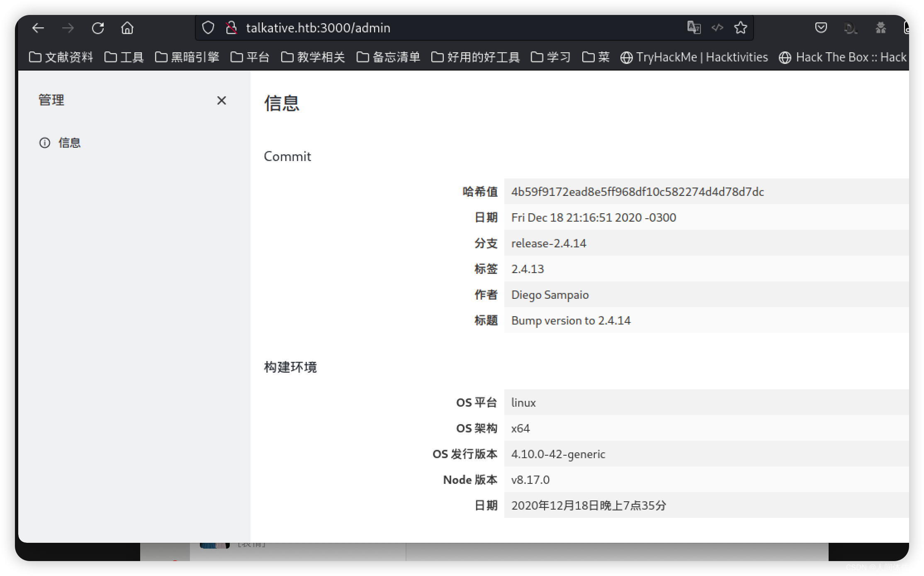Click the insecure connection padlock icon
924x576 pixels.
coord(231,28)
